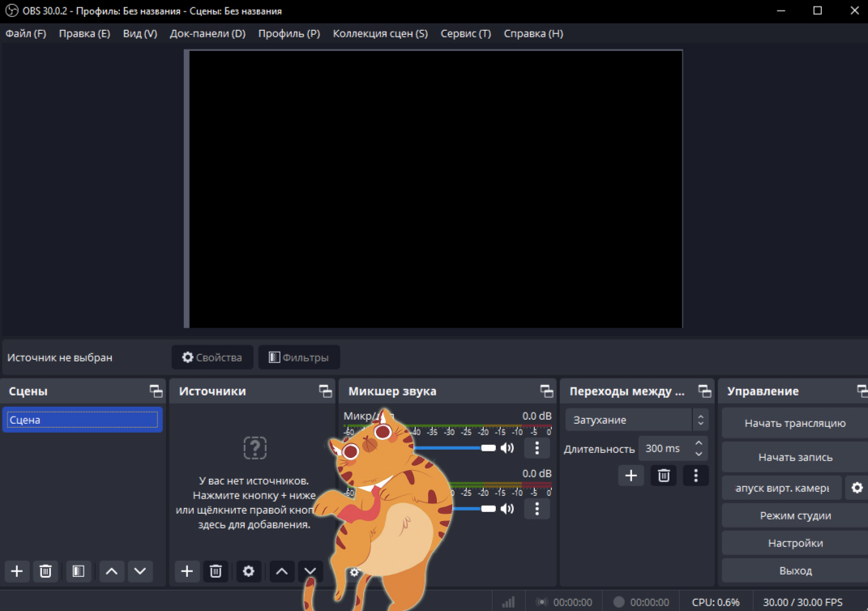The width and height of the screenshot is (868, 611).
Task: Open scene filters icon in Сцены panel
Action: [78, 571]
